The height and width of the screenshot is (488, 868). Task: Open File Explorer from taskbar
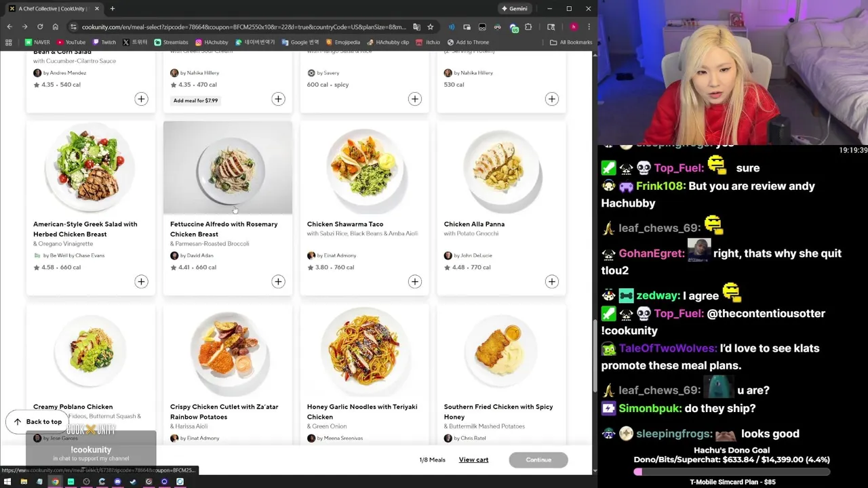[24, 482]
